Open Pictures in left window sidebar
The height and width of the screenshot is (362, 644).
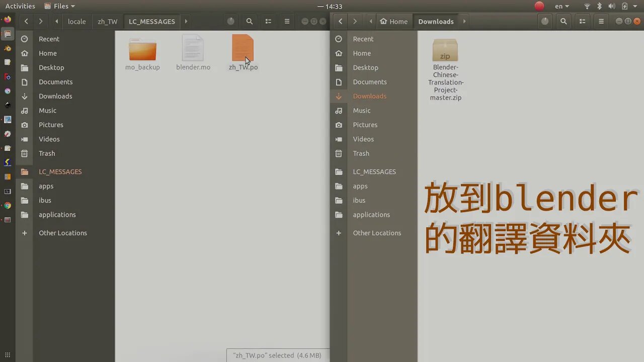click(x=65, y=125)
